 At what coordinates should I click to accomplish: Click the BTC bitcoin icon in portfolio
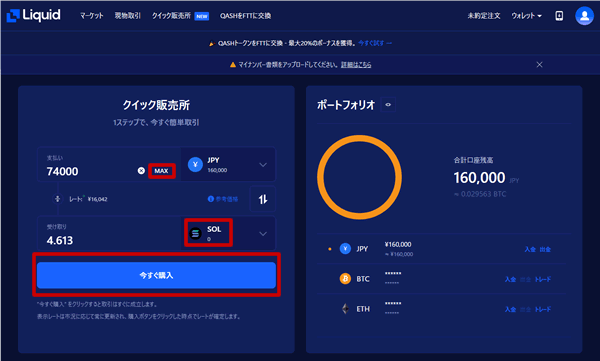[x=345, y=279]
